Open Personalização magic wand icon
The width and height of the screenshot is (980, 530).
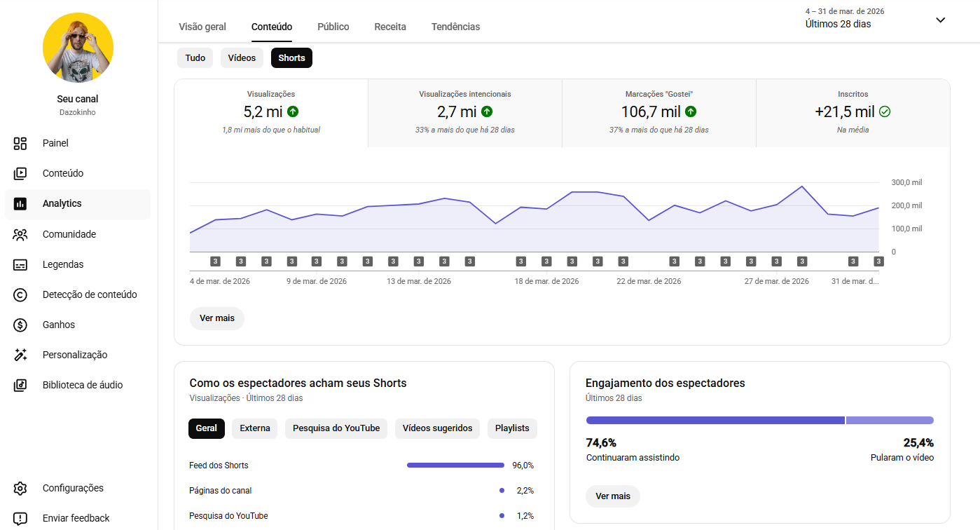(x=20, y=355)
